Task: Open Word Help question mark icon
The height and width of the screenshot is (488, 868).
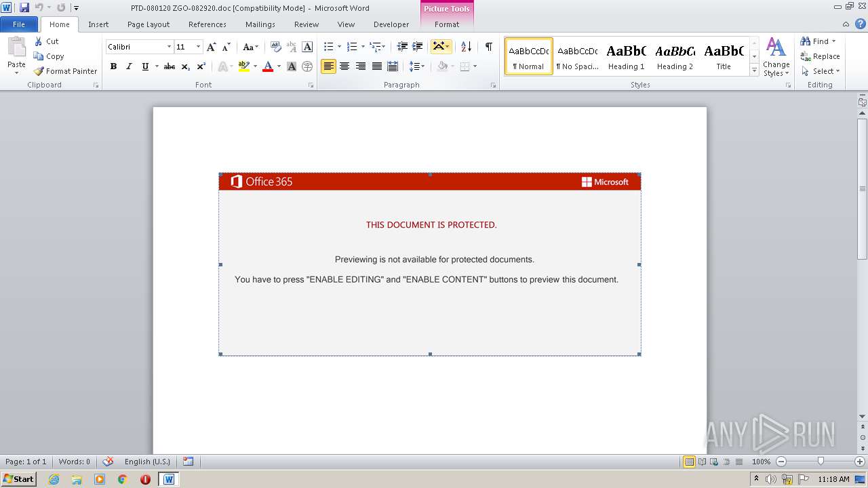Action: click(x=861, y=24)
